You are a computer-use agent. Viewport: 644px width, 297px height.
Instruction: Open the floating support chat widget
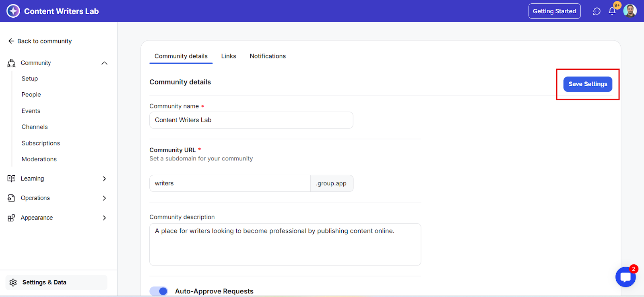click(x=625, y=277)
